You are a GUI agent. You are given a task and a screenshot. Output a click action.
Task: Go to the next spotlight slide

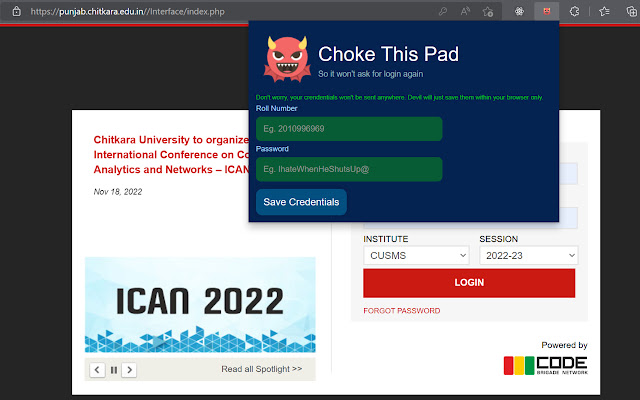coord(129,370)
